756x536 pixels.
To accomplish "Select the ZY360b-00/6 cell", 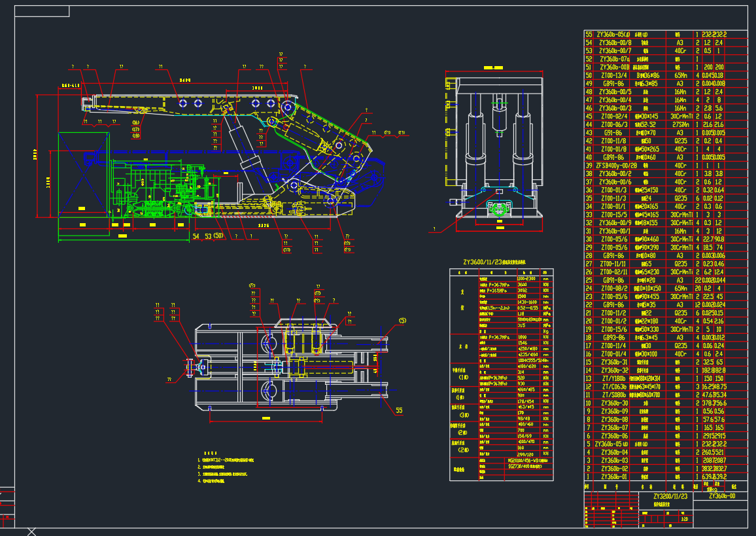I will pyautogui.click(x=615, y=183).
